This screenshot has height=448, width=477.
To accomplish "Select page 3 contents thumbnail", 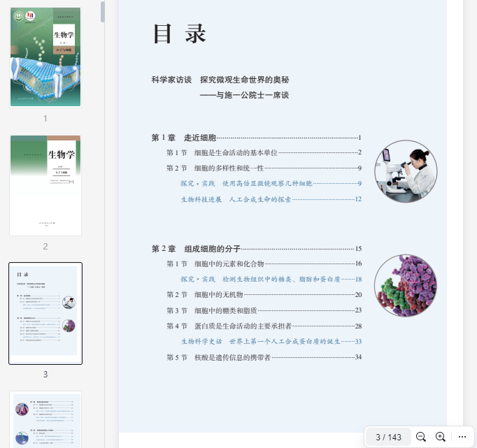I will tap(45, 313).
